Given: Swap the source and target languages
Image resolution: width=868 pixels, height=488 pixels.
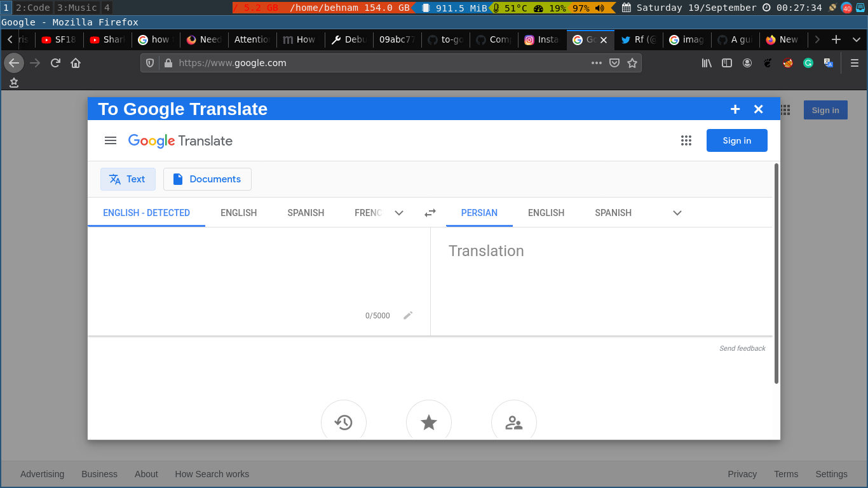Looking at the screenshot, I should click(430, 213).
